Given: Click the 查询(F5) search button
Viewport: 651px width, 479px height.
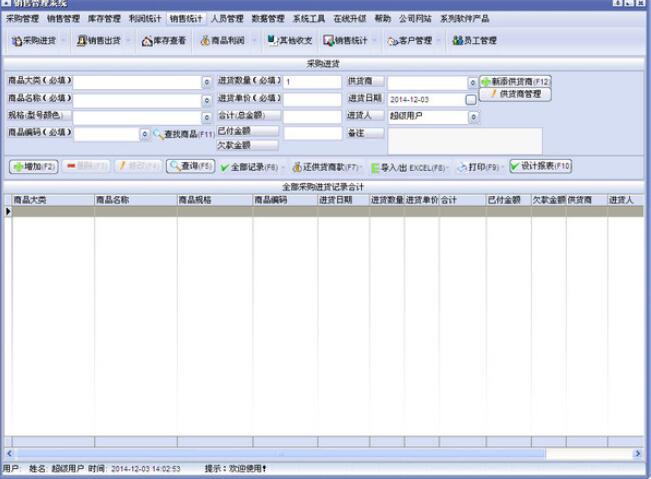Looking at the screenshot, I should click(191, 166).
